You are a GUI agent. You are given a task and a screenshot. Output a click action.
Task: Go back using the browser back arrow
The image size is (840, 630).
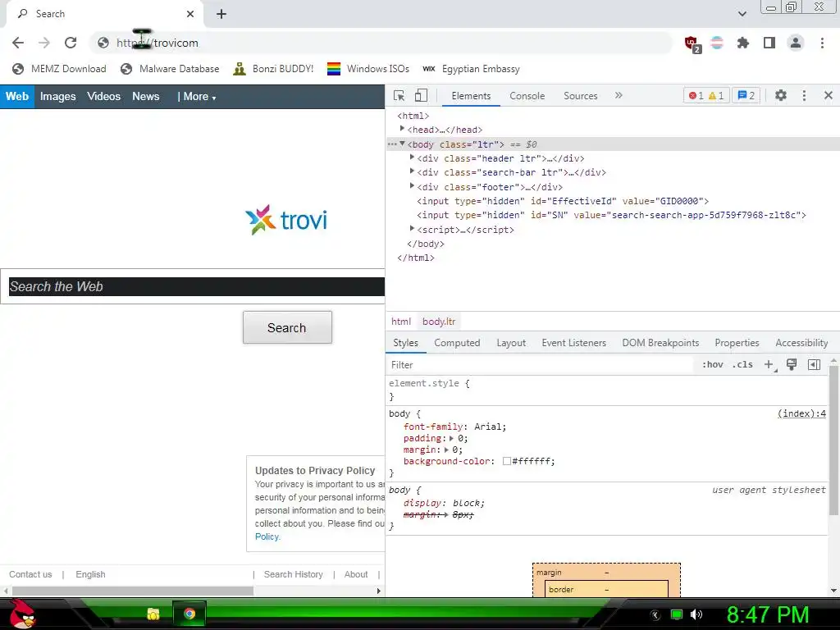pos(18,43)
